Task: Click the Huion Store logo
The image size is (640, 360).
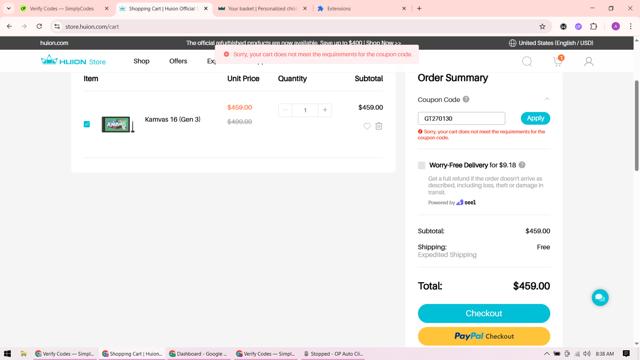Action: coord(73,61)
